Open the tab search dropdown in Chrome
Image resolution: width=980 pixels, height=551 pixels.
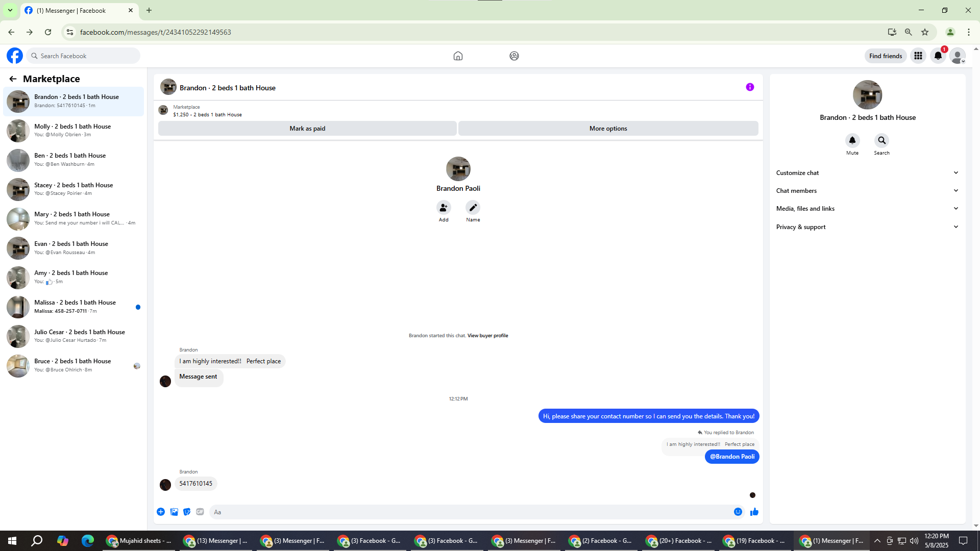10,10
